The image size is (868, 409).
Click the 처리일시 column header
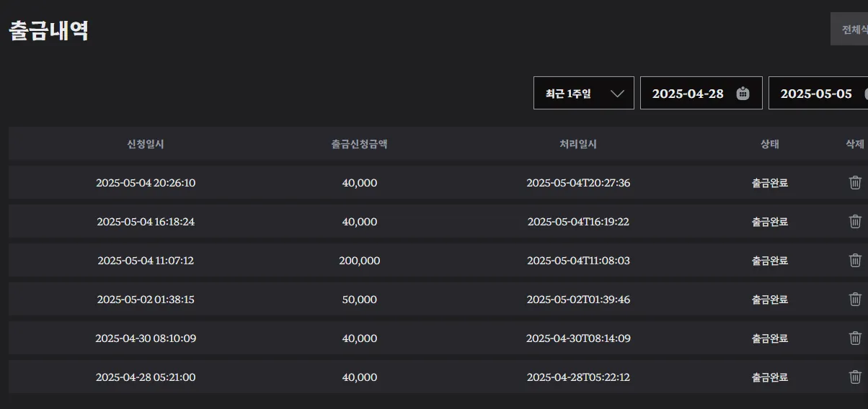(578, 144)
